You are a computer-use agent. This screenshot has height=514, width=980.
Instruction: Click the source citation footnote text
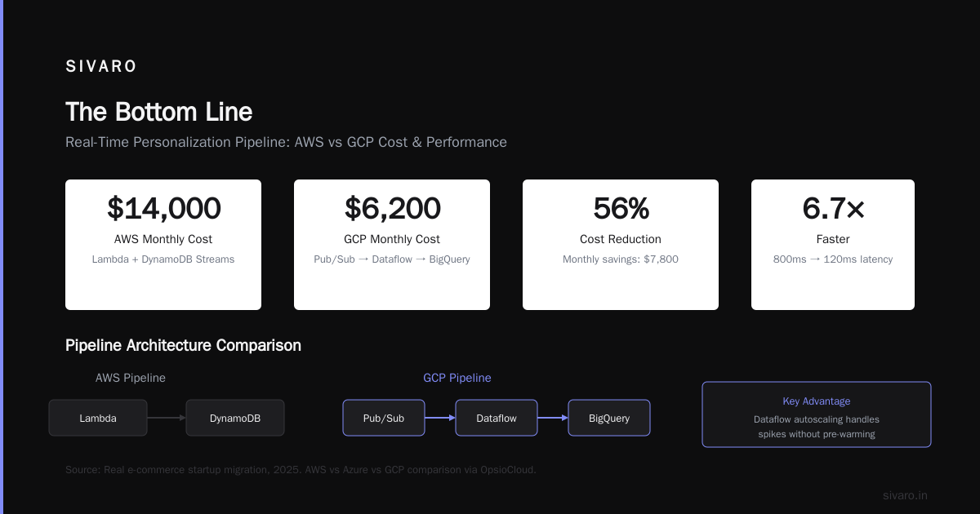(301, 470)
